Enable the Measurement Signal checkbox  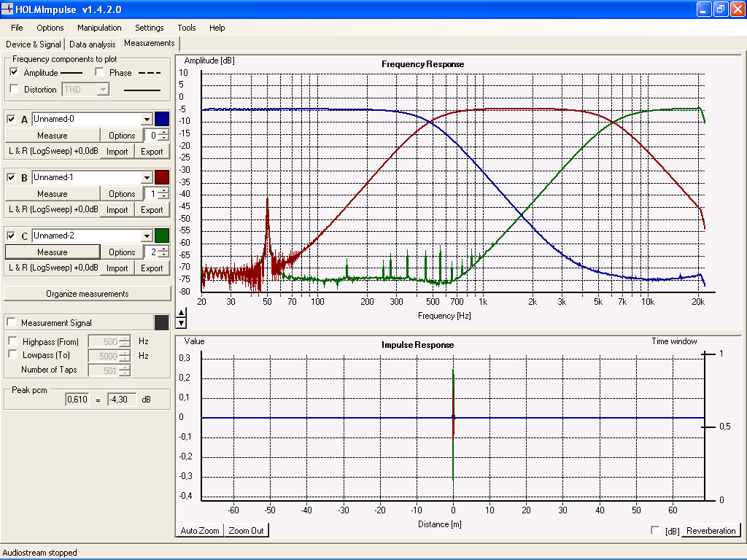point(12,322)
